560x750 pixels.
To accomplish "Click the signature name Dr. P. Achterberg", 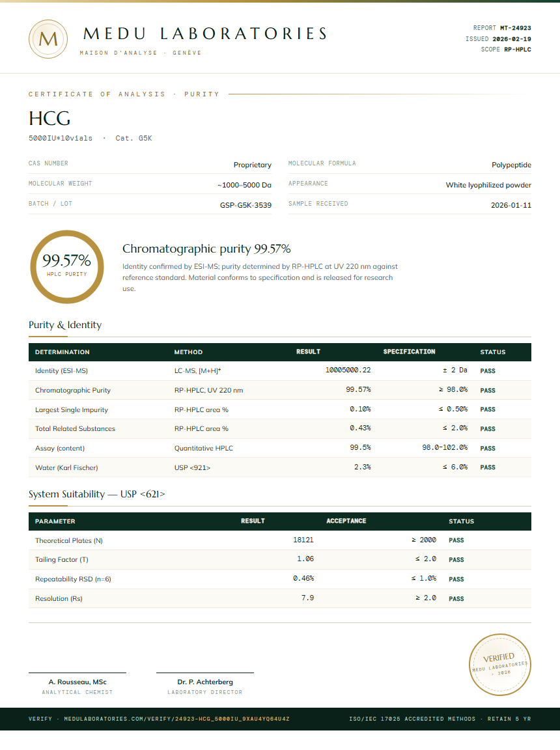I will [x=205, y=682].
